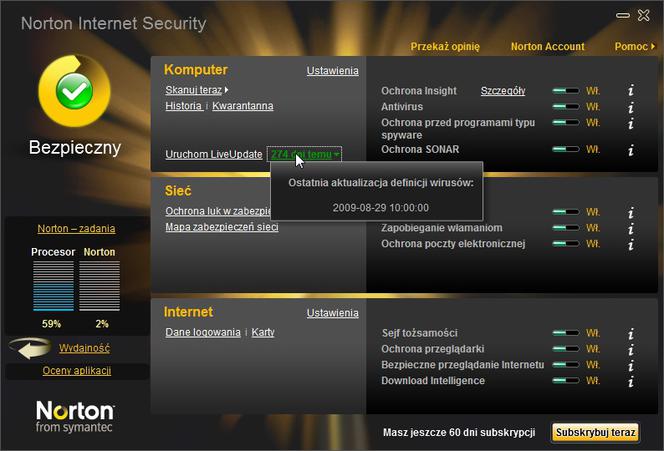Toggle Ochrona SONAR switch
This screenshot has width=664, height=451.
[566, 149]
